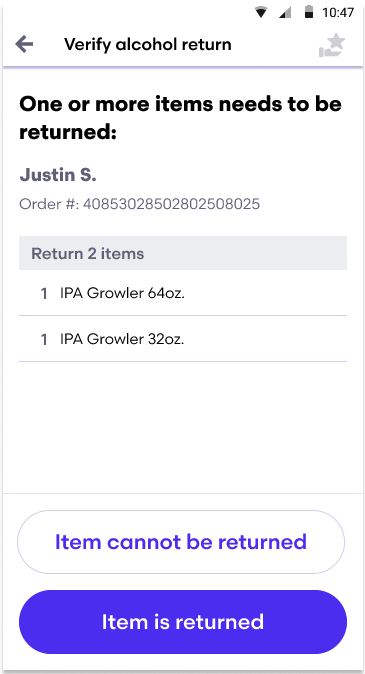The image size is (365, 674).
Task: Tap the Return 2 items header
Action: click(x=183, y=253)
